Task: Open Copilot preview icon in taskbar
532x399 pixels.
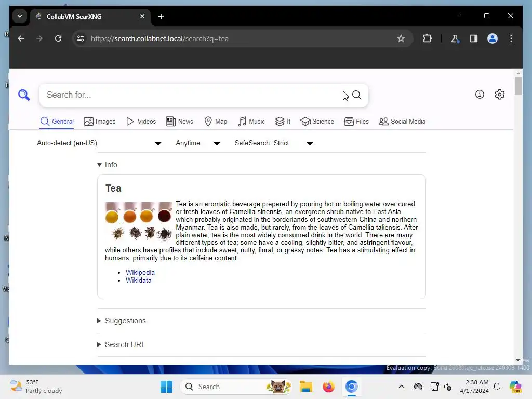Action: point(515,387)
